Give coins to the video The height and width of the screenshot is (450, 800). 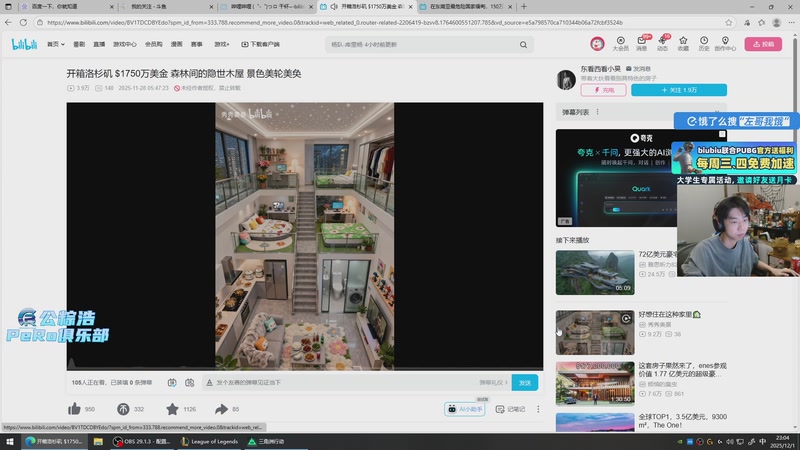click(123, 409)
